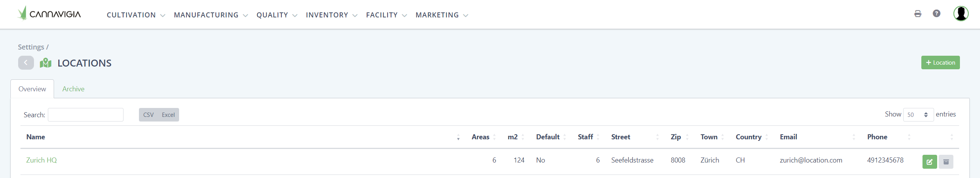Open the help question mark icon
The height and width of the screenshot is (178, 980).
pos(936,14)
